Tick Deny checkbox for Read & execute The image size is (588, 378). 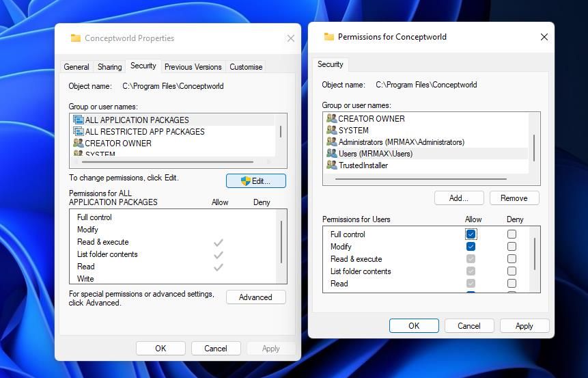click(x=512, y=259)
